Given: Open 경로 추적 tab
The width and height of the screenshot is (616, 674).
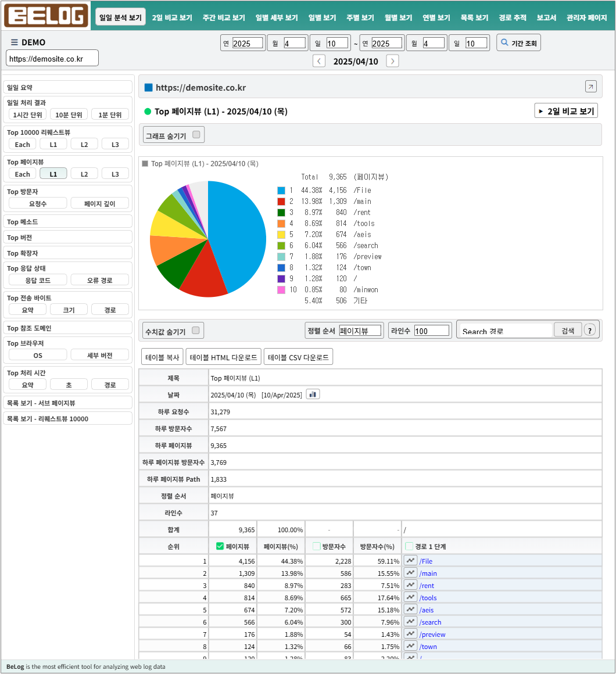Looking at the screenshot, I should [513, 17].
